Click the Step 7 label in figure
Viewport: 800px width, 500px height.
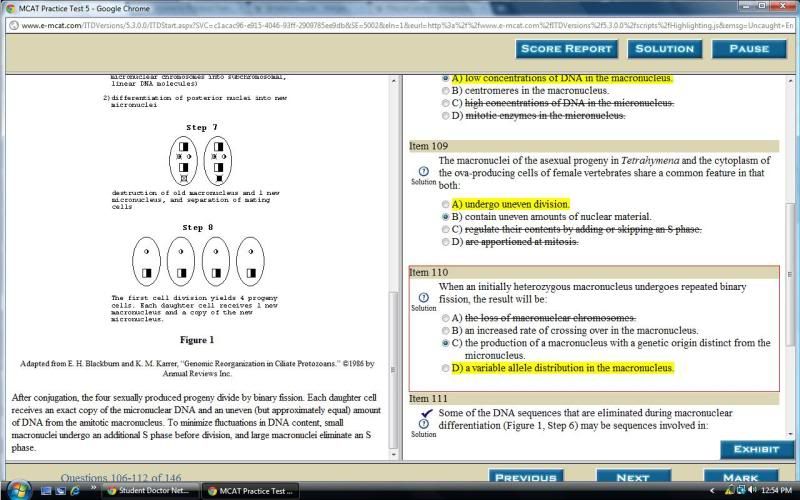coord(202,128)
